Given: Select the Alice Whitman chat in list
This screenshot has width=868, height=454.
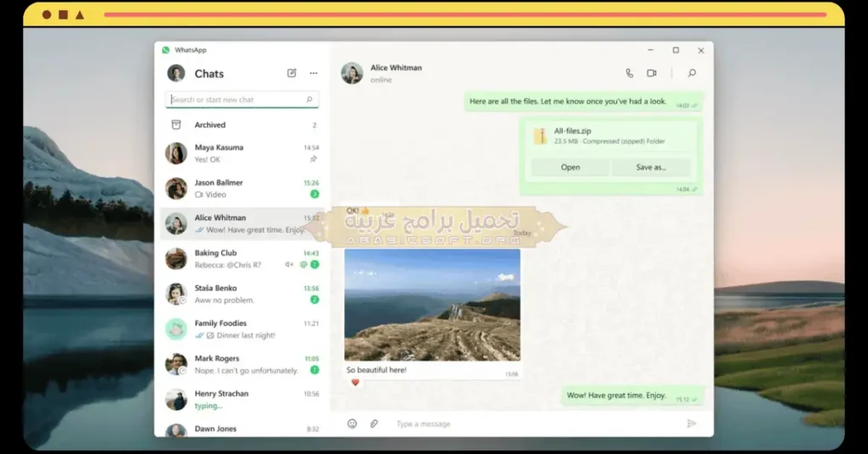Looking at the screenshot, I should 242,224.
